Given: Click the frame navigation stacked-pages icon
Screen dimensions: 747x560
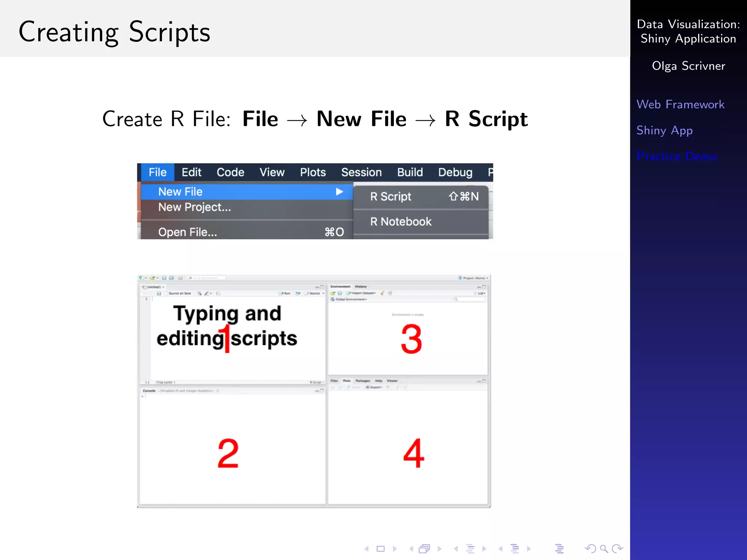Looking at the screenshot, I should [x=425, y=549].
